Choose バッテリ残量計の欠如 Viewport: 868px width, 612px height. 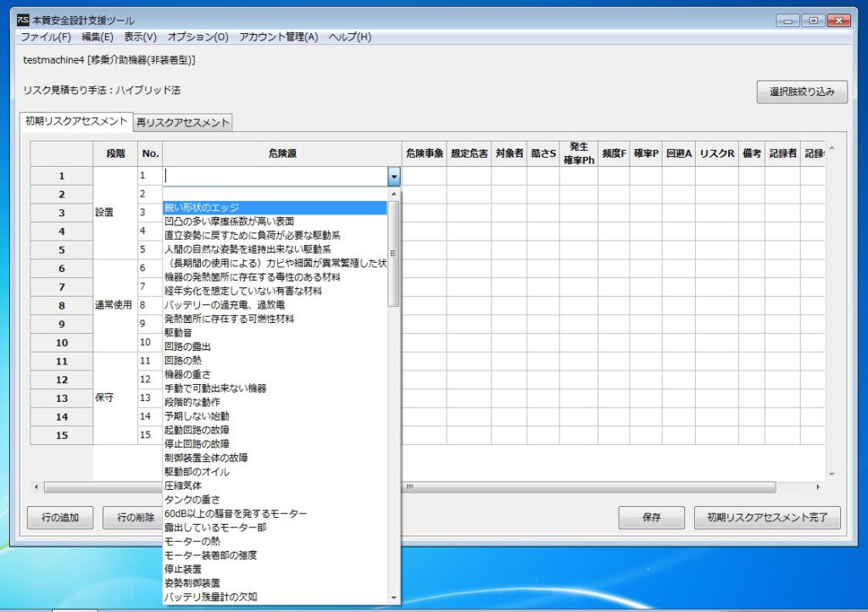(275, 597)
